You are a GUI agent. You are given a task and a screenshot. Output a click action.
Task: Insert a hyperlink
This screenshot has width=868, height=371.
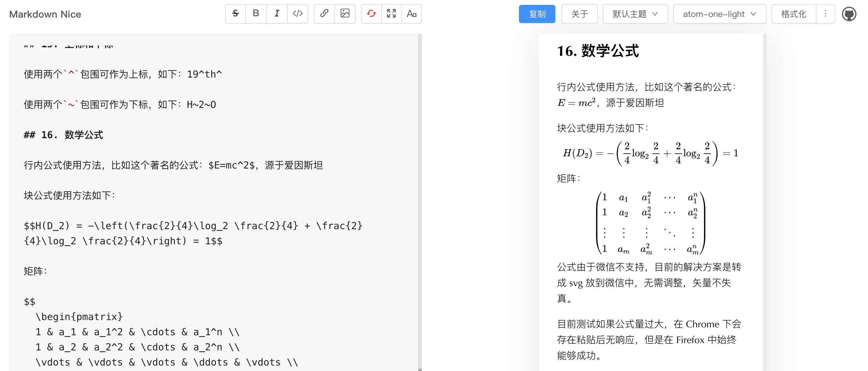(324, 14)
